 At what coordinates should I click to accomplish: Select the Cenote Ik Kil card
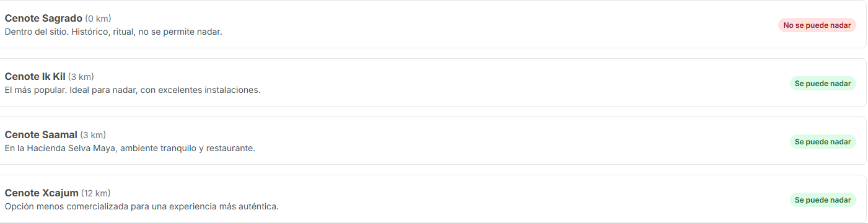(x=432, y=82)
